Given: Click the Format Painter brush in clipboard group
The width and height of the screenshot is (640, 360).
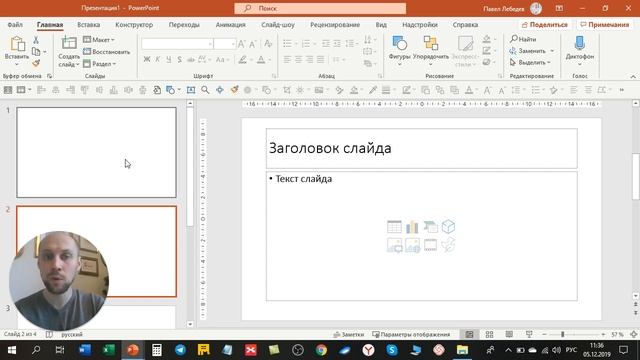Looking at the screenshot, I should 36,63.
